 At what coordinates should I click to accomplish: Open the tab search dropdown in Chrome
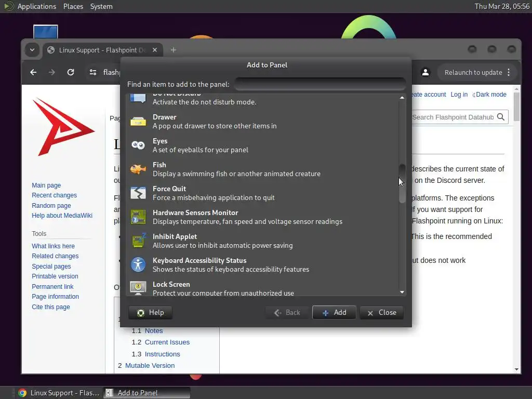click(32, 50)
